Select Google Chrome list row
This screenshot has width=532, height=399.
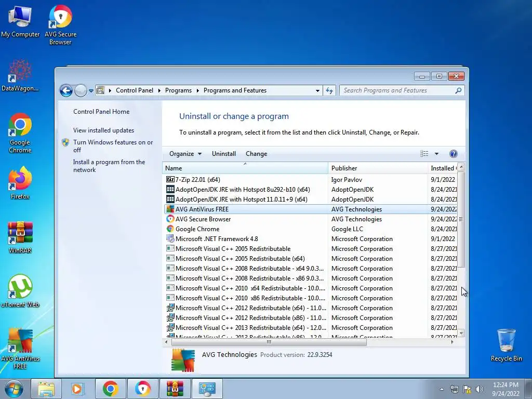[x=311, y=229]
